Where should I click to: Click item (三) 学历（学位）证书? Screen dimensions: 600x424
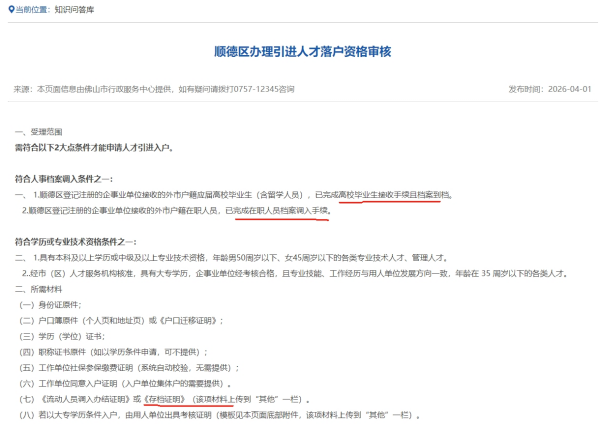[x=62, y=336]
